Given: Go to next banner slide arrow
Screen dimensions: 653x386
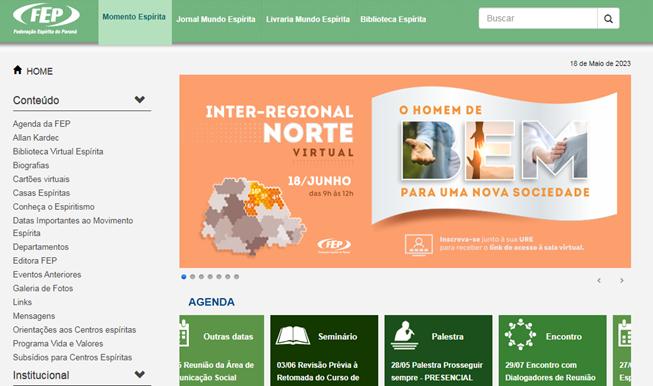Looking at the screenshot, I should 622,281.
